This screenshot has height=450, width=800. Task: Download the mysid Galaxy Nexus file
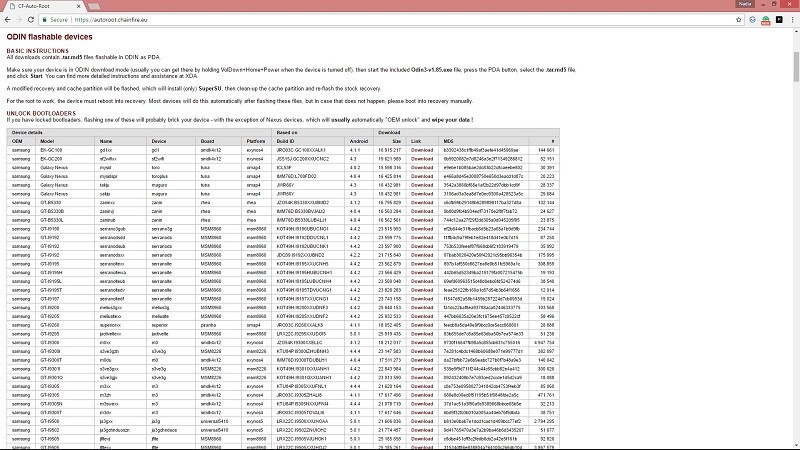point(422,168)
